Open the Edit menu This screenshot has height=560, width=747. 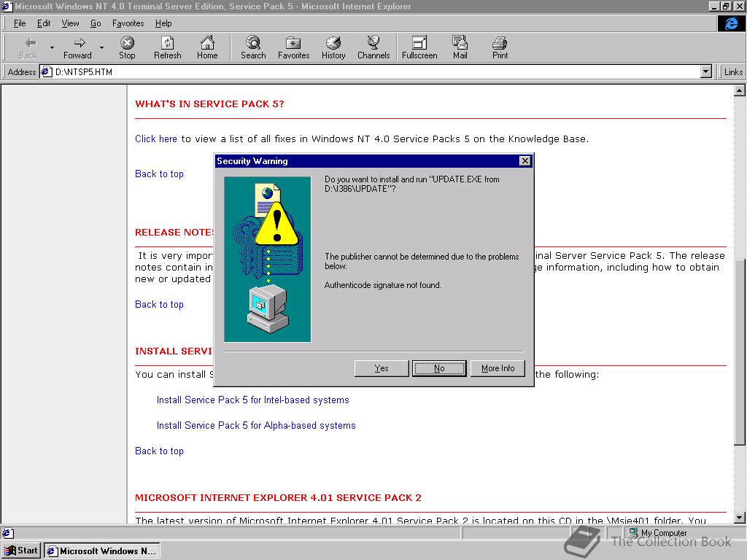tap(44, 23)
